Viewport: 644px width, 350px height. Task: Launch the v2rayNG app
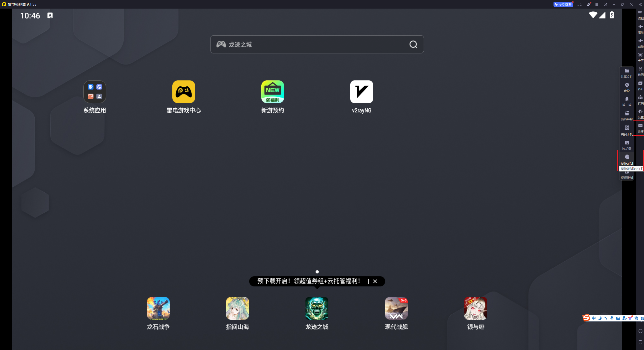pyautogui.click(x=362, y=97)
